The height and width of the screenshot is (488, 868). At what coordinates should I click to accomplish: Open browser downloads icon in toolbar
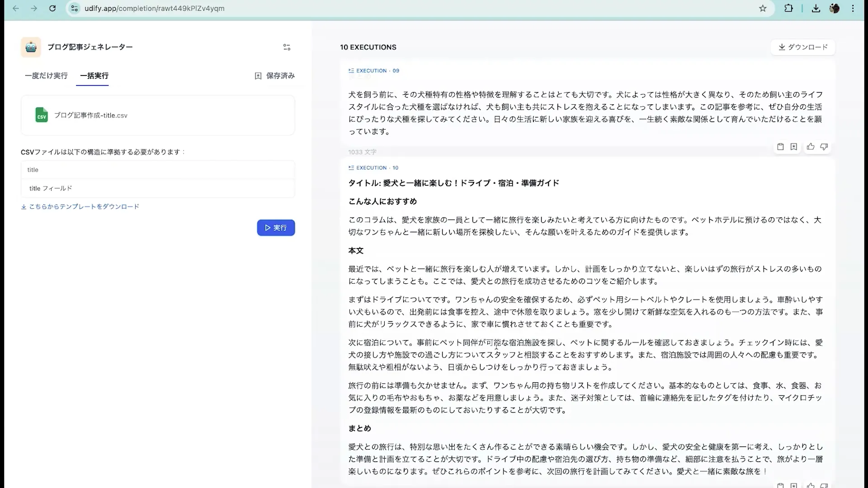pyautogui.click(x=816, y=9)
